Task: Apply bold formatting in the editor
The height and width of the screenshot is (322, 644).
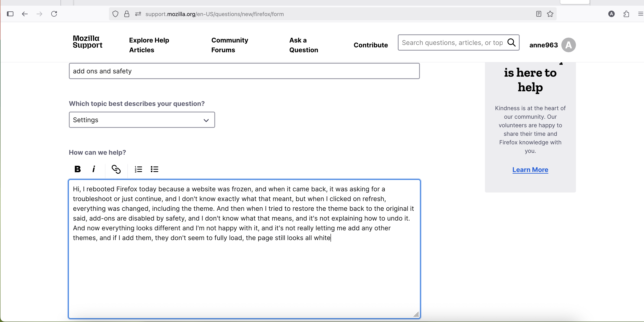Action: coord(77,169)
